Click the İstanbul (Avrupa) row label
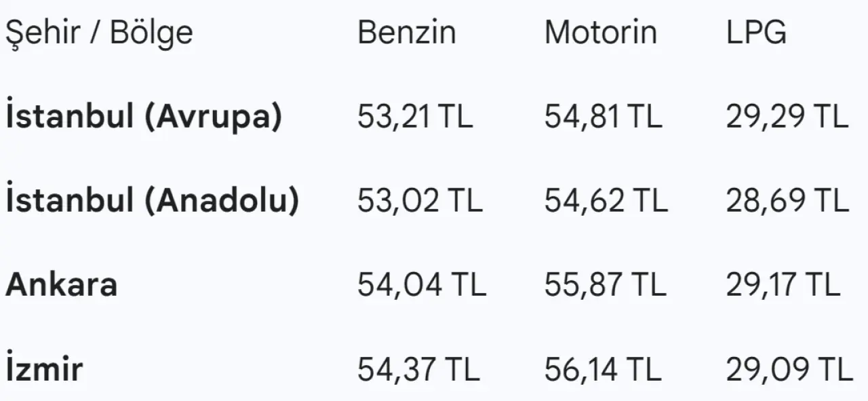868x401 pixels. point(144,117)
